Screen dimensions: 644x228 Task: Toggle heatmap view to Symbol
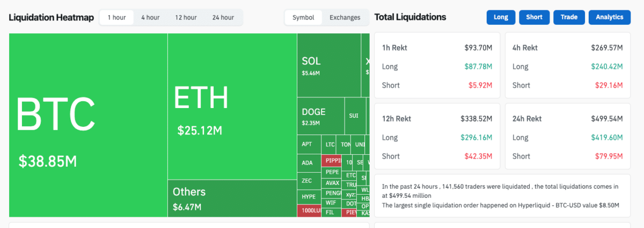coord(303,17)
